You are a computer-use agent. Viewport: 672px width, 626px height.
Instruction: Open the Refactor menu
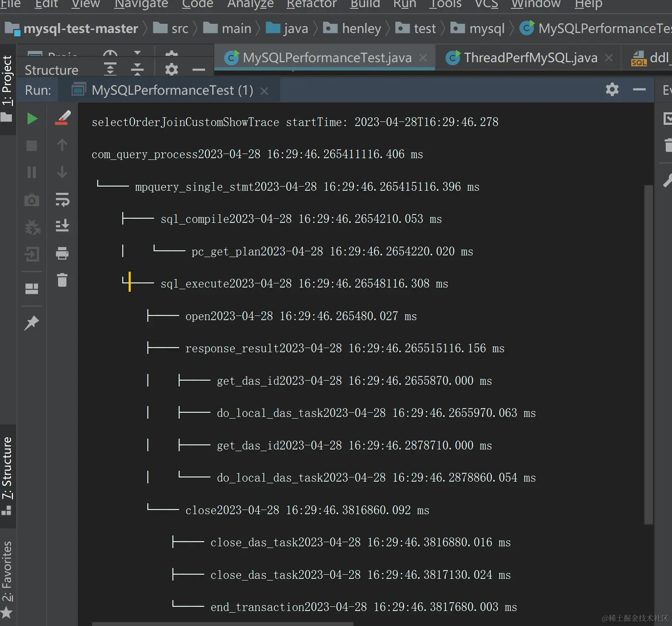pyautogui.click(x=312, y=4)
